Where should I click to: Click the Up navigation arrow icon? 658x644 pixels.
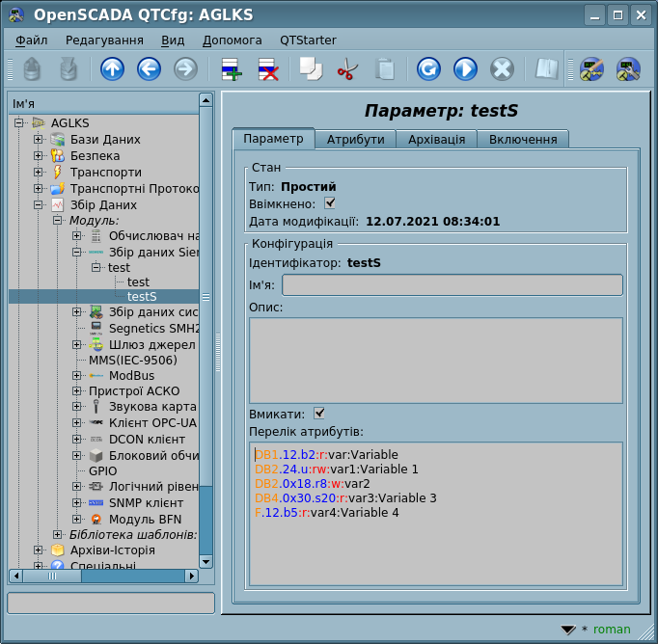[113, 69]
